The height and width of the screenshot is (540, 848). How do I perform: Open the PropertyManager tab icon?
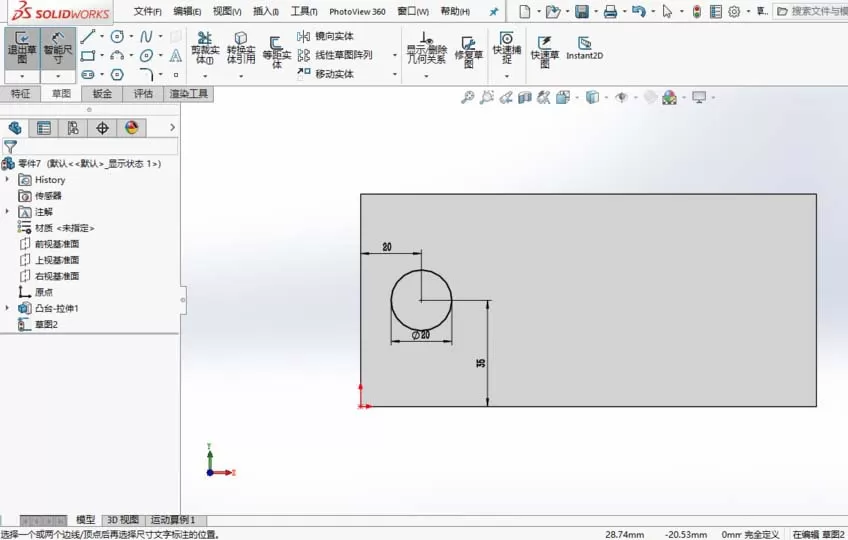[44, 128]
